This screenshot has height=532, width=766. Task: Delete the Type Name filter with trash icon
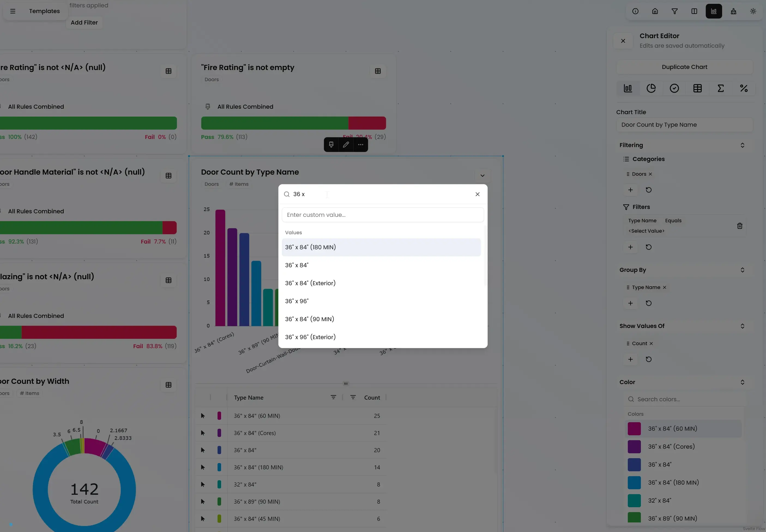739,226
